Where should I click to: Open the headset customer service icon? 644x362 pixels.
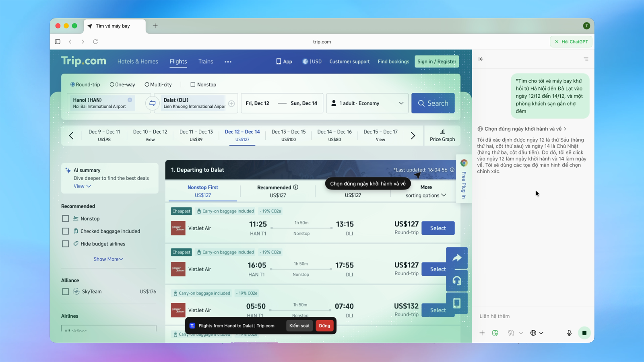(x=456, y=281)
